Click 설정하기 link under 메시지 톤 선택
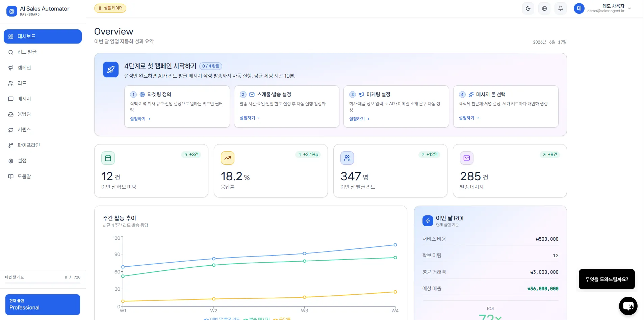The height and width of the screenshot is (320, 644). 469,118
